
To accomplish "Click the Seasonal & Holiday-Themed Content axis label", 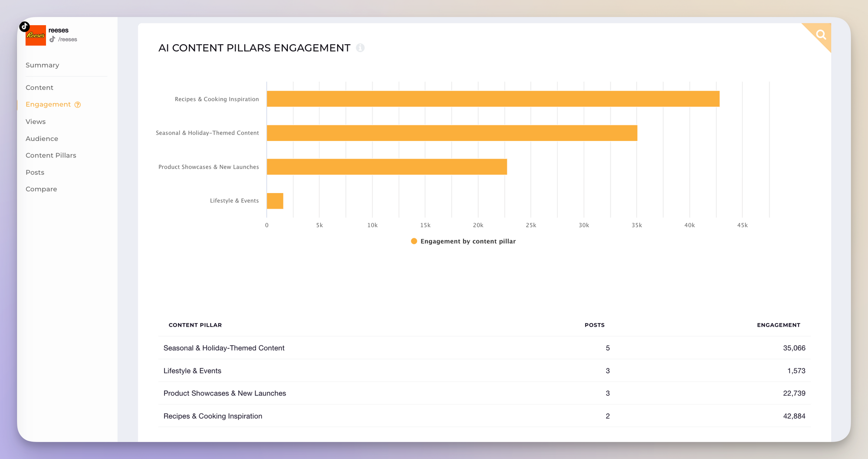I will click(207, 133).
